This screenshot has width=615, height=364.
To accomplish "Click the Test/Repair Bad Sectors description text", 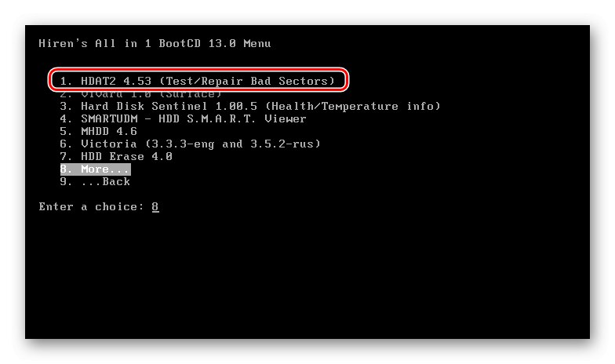I will point(247,81).
